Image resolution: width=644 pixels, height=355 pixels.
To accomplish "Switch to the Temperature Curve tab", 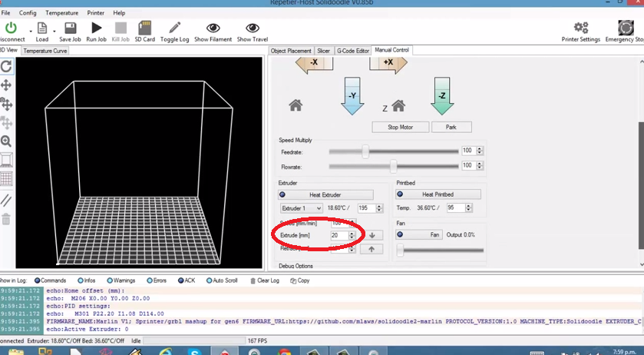I will tap(45, 51).
